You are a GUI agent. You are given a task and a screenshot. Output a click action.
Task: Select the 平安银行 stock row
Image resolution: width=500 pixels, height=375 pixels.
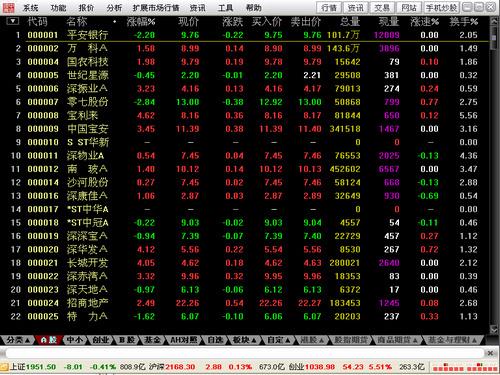click(247, 35)
